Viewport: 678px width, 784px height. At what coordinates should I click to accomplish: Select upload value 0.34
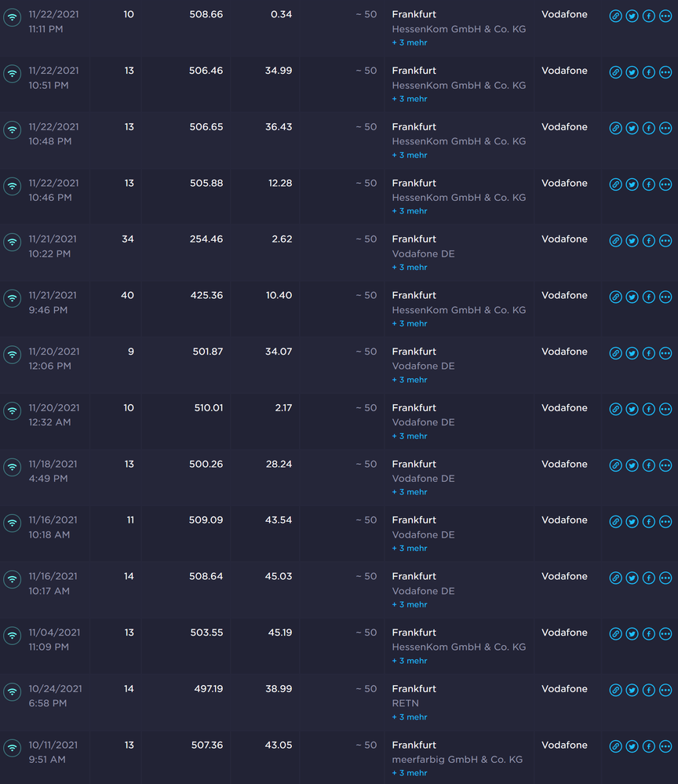point(281,14)
